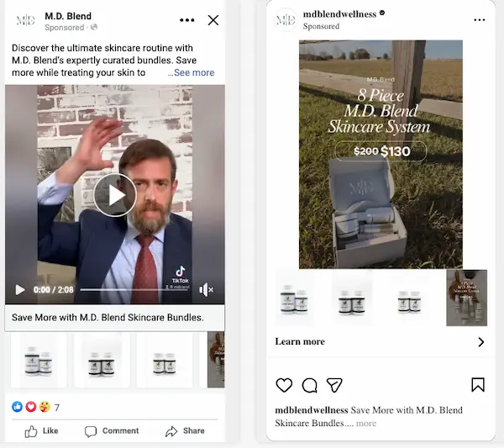Select second product thumbnail in Instagram ad
Screen dimensions: 504x448
click(x=352, y=298)
